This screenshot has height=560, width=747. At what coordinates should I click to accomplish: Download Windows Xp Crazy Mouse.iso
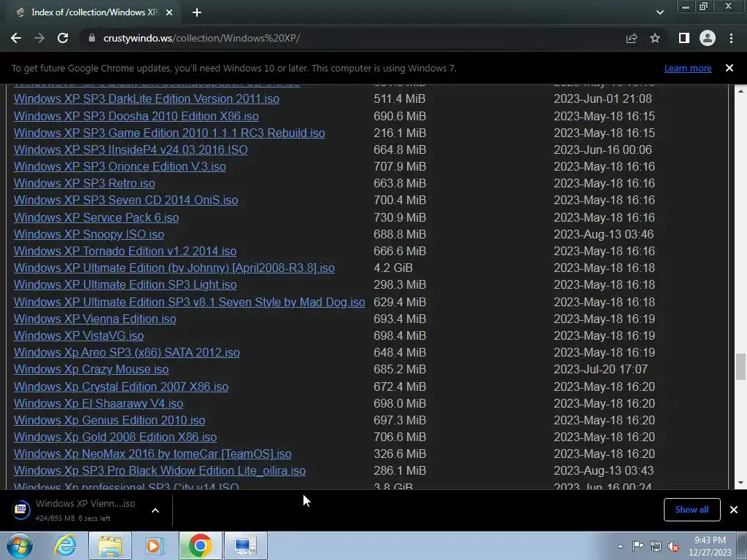[91, 369]
